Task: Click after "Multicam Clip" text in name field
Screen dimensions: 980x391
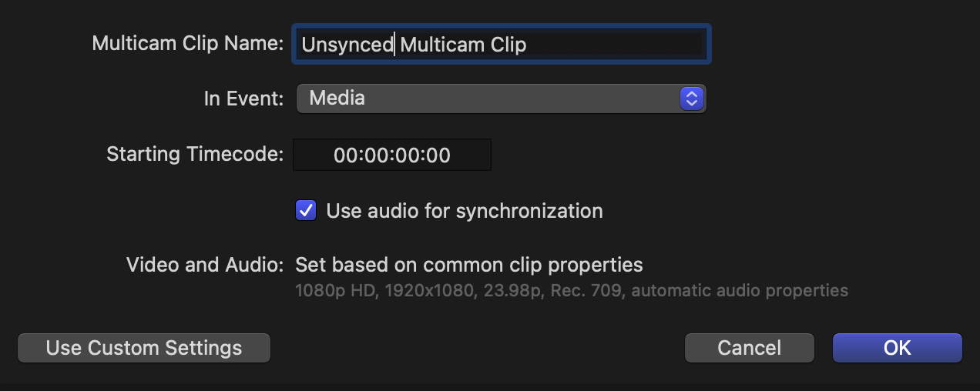Action: tap(529, 45)
